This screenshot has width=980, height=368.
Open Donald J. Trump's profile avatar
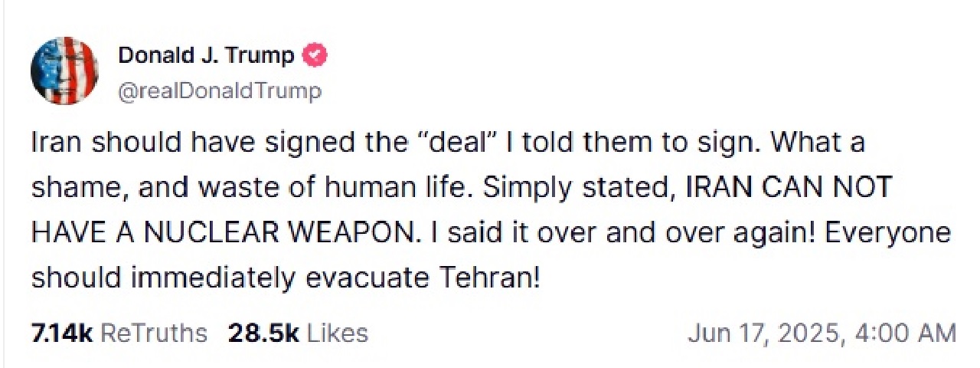64,71
